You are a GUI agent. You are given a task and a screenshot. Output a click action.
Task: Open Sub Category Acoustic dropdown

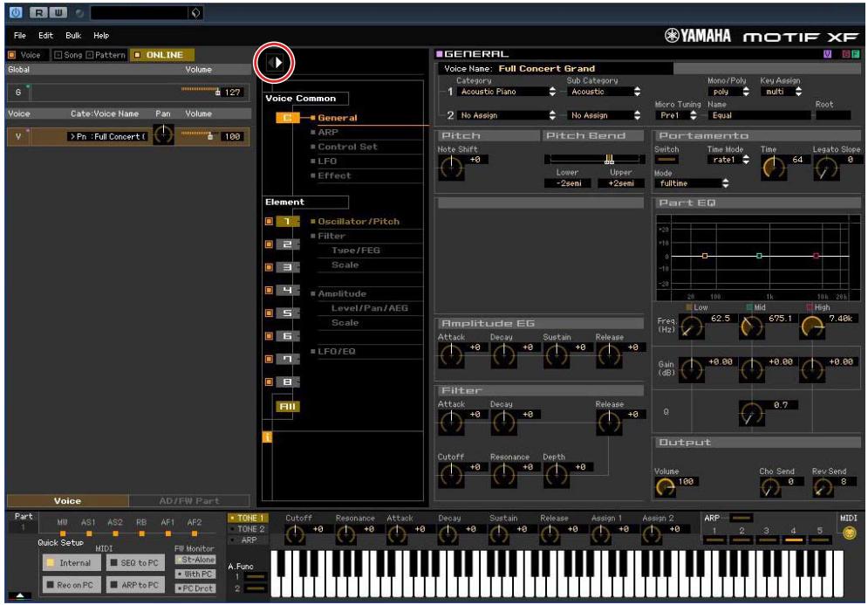[605, 92]
